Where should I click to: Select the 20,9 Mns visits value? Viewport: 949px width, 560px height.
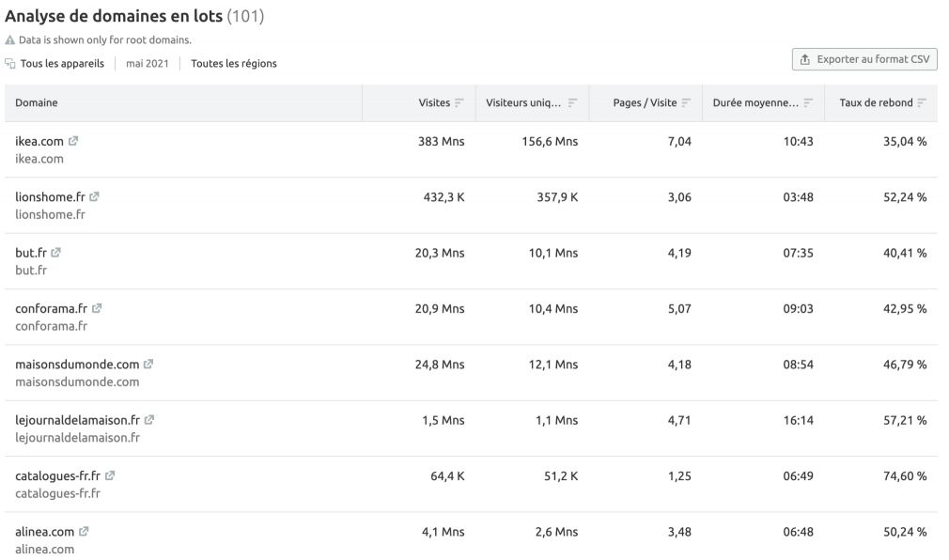[440, 308]
